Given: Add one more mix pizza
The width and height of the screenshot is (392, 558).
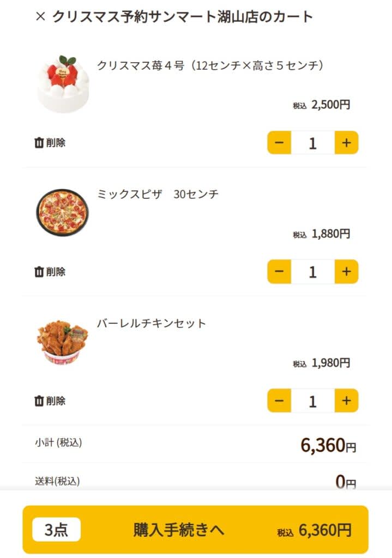Looking at the screenshot, I should (346, 271).
